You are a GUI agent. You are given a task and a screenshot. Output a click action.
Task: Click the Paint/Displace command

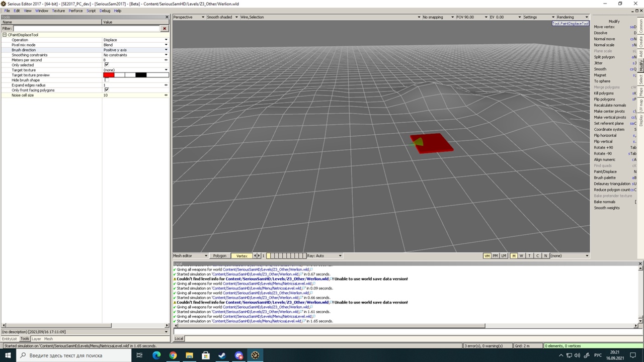point(615,171)
